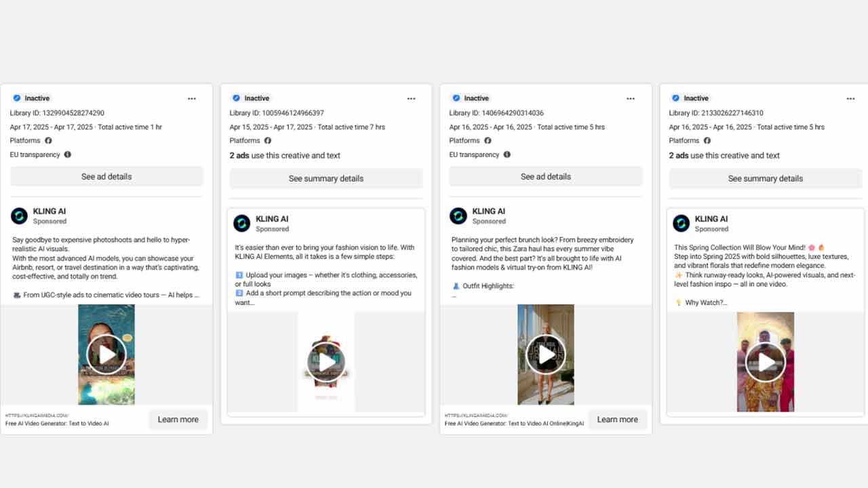The image size is (868, 488).
Task: Play the video in the KLING AI Elements ad
Action: [326, 363]
